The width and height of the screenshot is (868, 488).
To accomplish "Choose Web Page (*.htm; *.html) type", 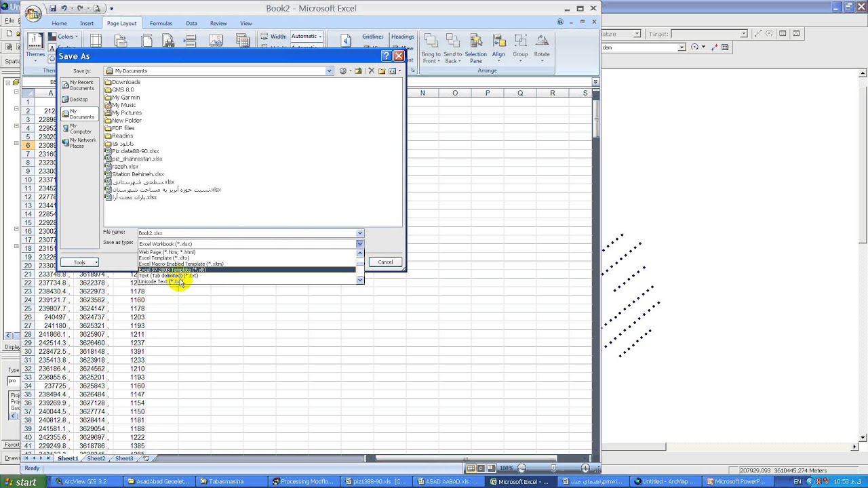I will click(248, 252).
